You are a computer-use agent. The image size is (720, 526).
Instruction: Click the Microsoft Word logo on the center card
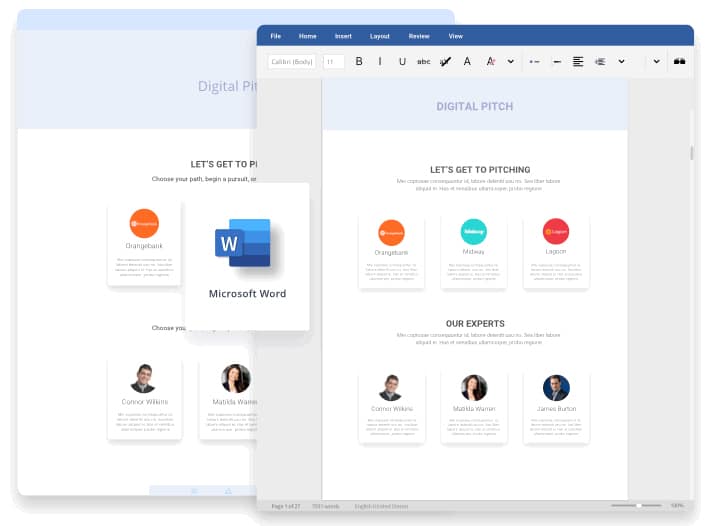click(x=243, y=243)
